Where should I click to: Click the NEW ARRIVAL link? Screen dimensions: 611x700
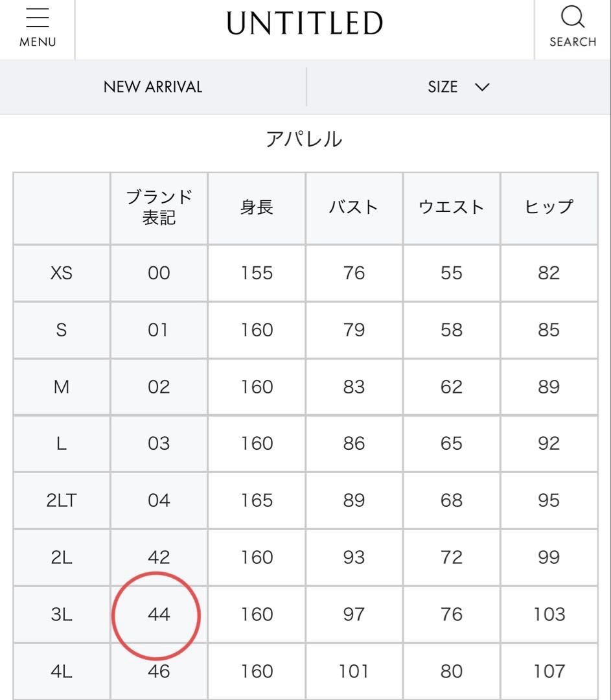[x=153, y=86]
